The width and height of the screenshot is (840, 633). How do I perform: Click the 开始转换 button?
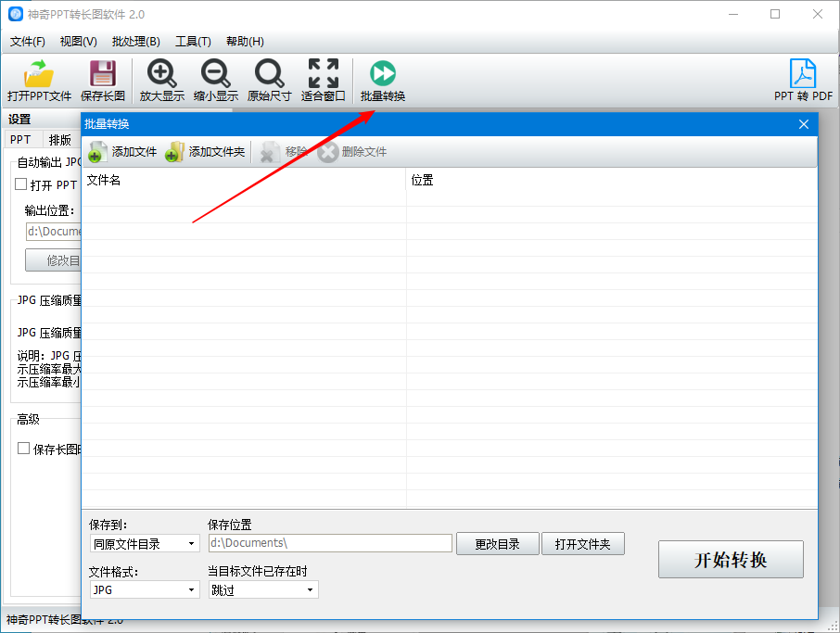pyautogui.click(x=731, y=559)
